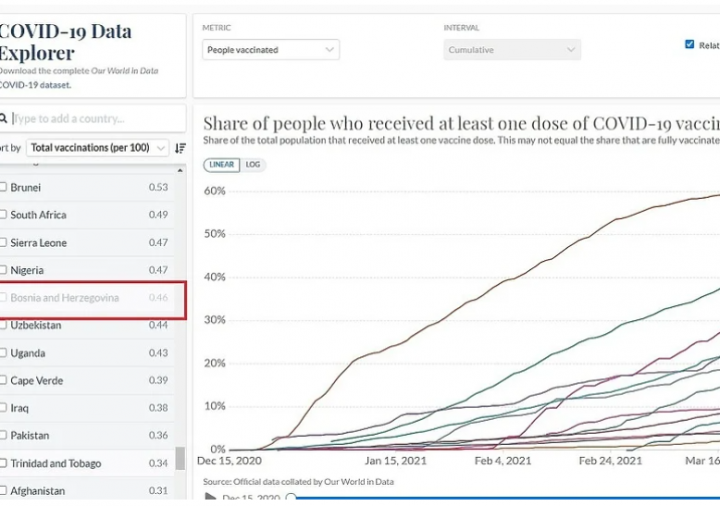Select Bosnia and Herzegovina in the country list
Screen dimensions: 720x506
click(x=87, y=298)
